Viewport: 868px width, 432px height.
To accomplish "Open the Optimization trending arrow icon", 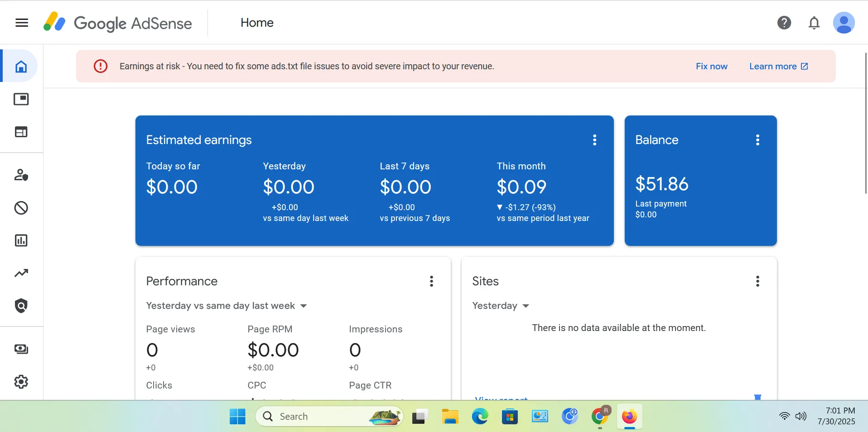I will (21, 273).
